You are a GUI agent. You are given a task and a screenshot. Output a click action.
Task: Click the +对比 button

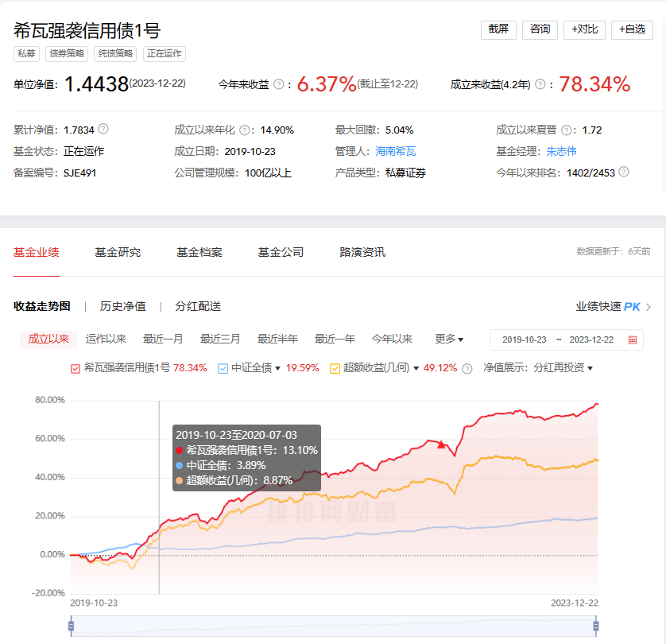pyautogui.click(x=584, y=29)
